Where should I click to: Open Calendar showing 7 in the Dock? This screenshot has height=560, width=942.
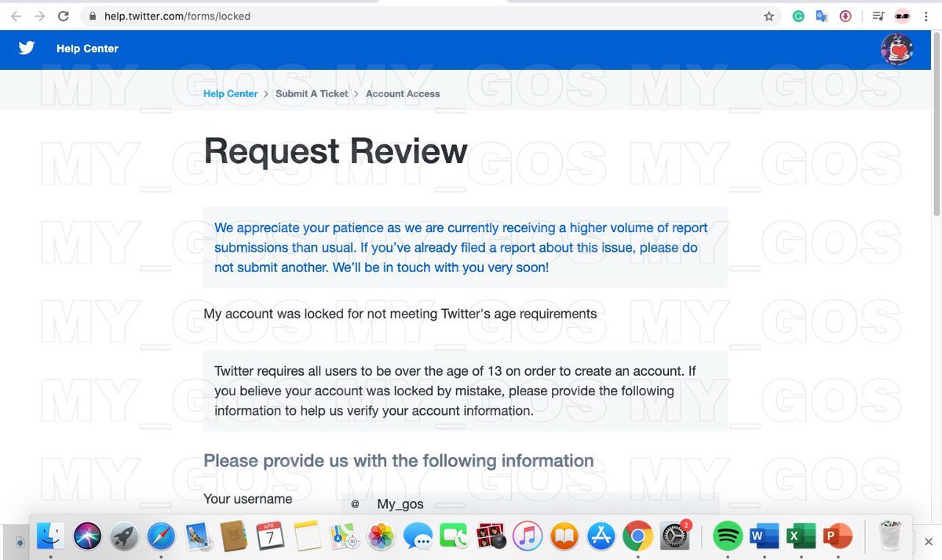click(271, 536)
